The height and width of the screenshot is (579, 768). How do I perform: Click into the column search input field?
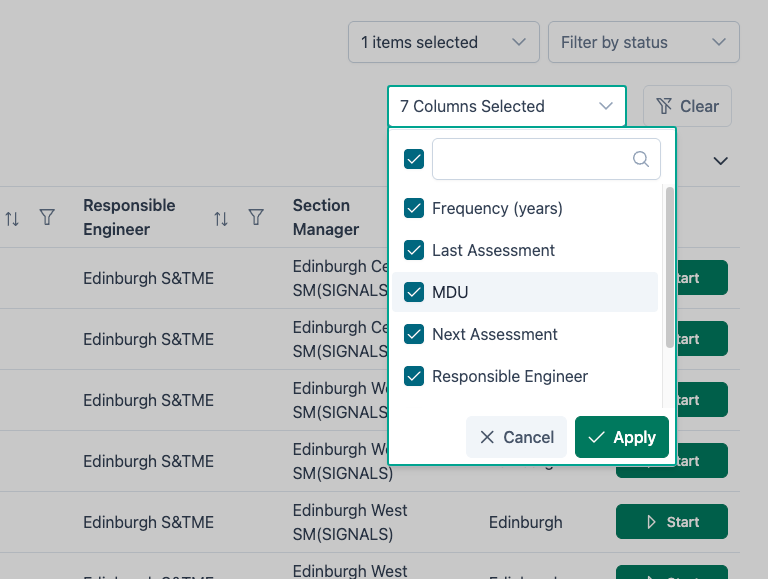(x=530, y=159)
